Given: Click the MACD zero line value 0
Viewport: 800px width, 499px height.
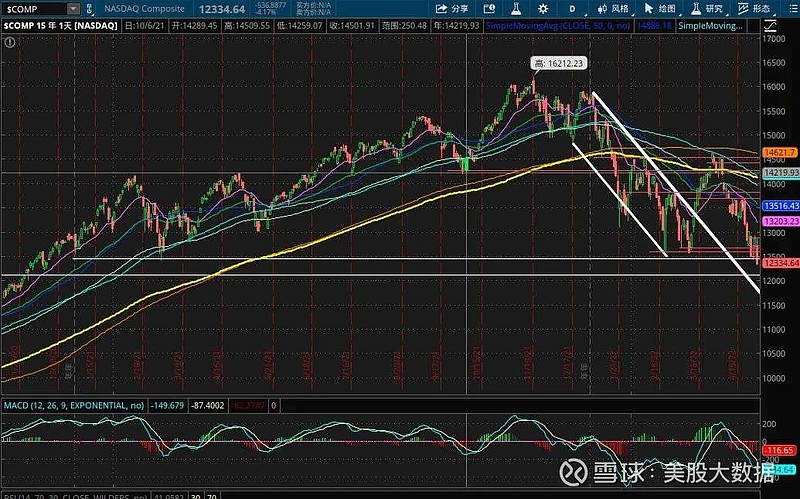Looking at the screenshot, I should coord(274,406).
